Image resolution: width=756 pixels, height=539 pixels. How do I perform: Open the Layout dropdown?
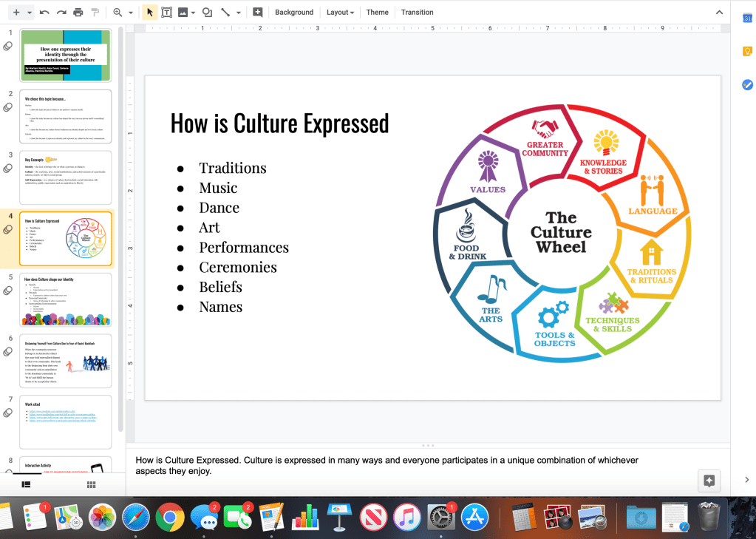(x=340, y=13)
